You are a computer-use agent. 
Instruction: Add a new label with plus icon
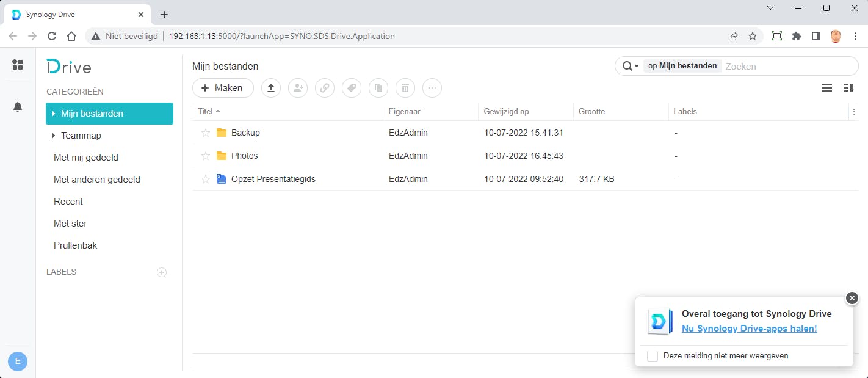pyautogui.click(x=162, y=272)
